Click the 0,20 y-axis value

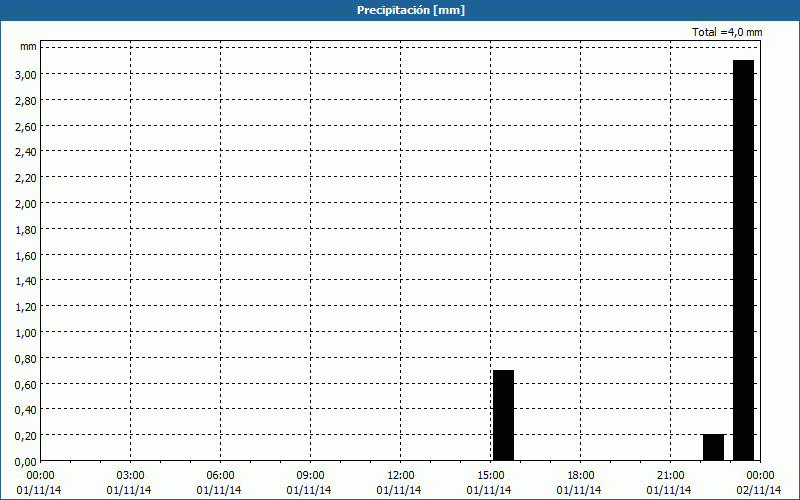[27, 436]
